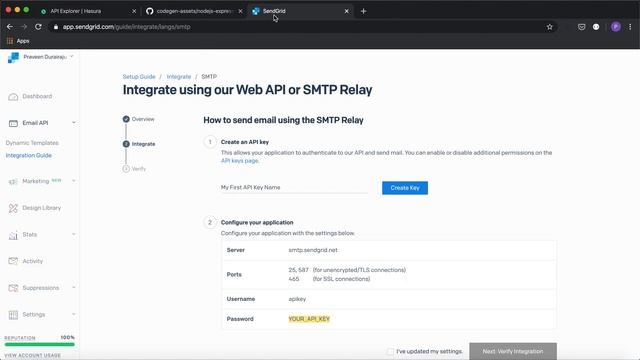Open the API keys page link
Screen dimensions: 640x360
coord(240,161)
